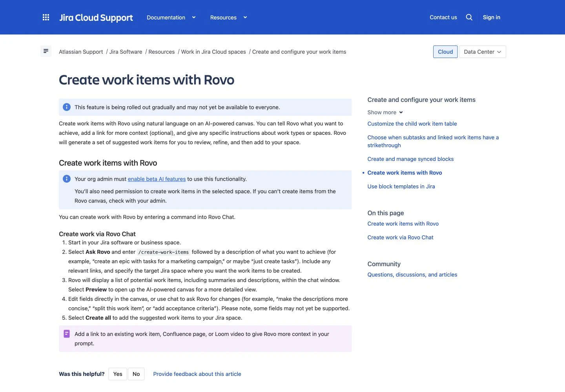Open Provide feedback about this article
Viewport: 565px width, 392px height.
pos(197,374)
